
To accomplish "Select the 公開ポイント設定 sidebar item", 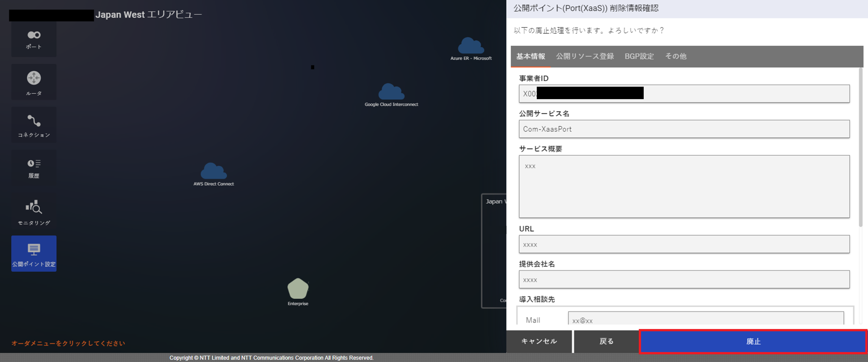I will pos(34,254).
